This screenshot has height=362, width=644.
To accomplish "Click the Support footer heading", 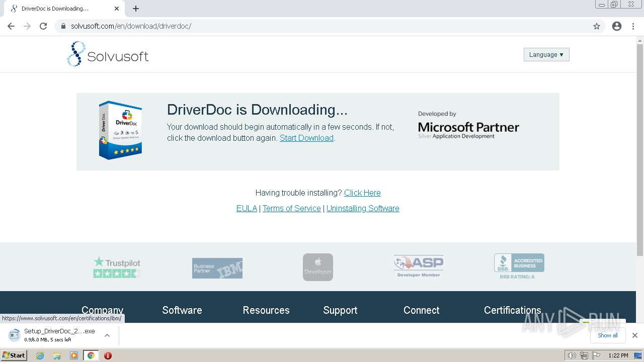I will pyautogui.click(x=340, y=310).
